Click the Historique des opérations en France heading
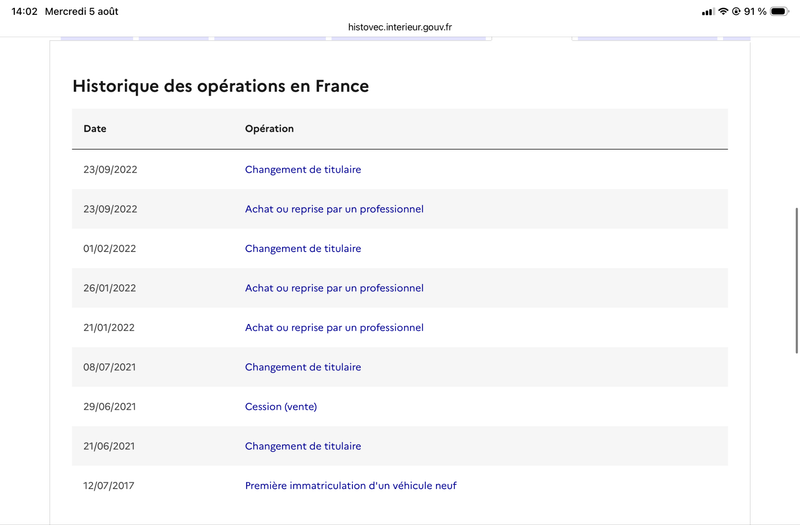The image size is (800, 525). (220, 86)
